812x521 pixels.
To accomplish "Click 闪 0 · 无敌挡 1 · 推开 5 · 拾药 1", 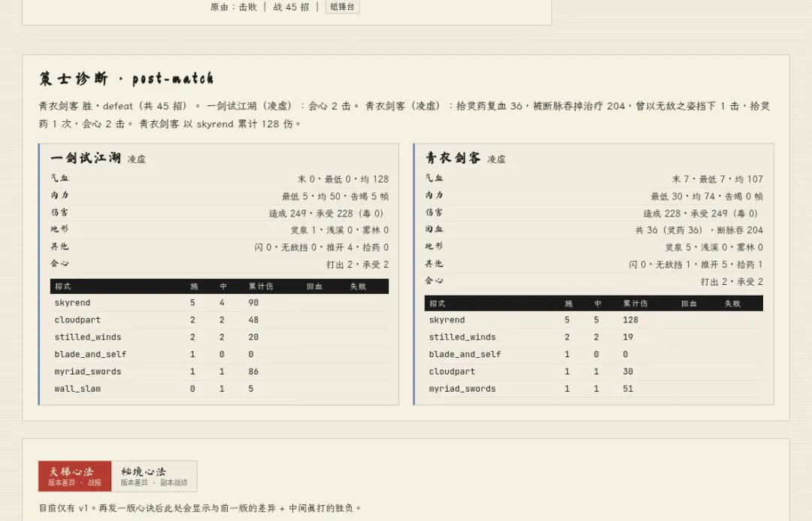I will click(696, 265).
